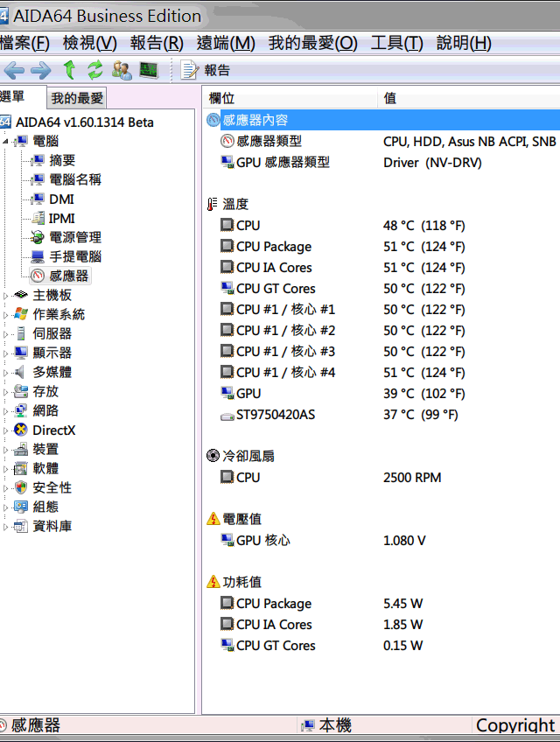Select the 2500 RPM value
The height and width of the screenshot is (742, 560).
[x=412, y=478]
